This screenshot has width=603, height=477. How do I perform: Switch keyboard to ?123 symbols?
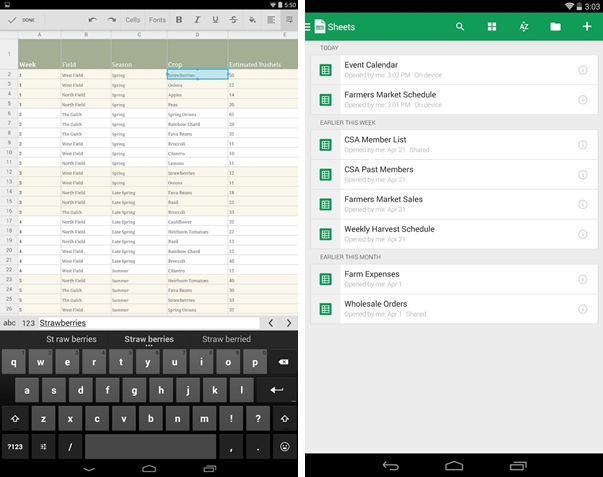click(x=15, y=447)
